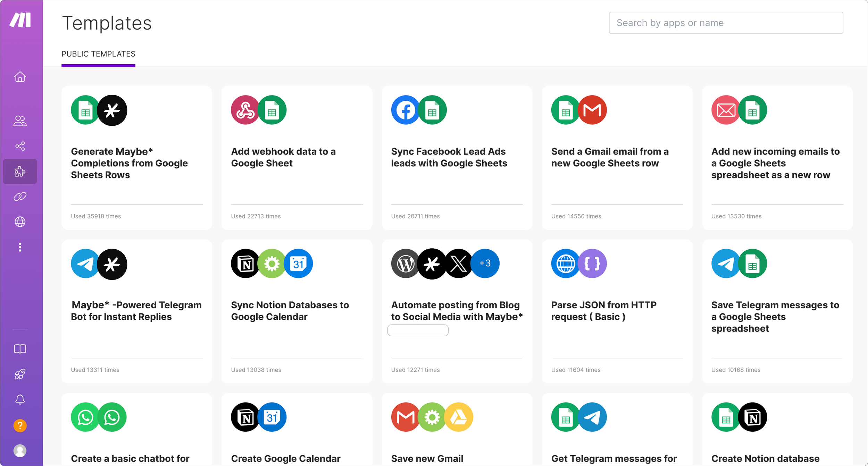Open the Webhooks globe icon
The width and height of the screenshot is (868, 466).
[20, 222]
